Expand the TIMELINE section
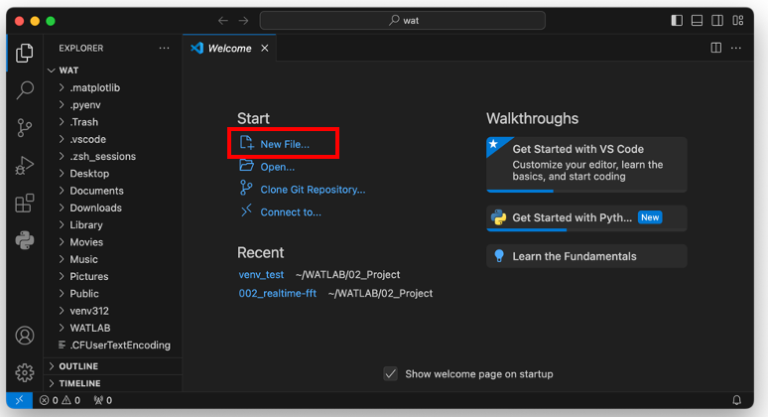Screen dimensions: 768x417 click(79, 383)
